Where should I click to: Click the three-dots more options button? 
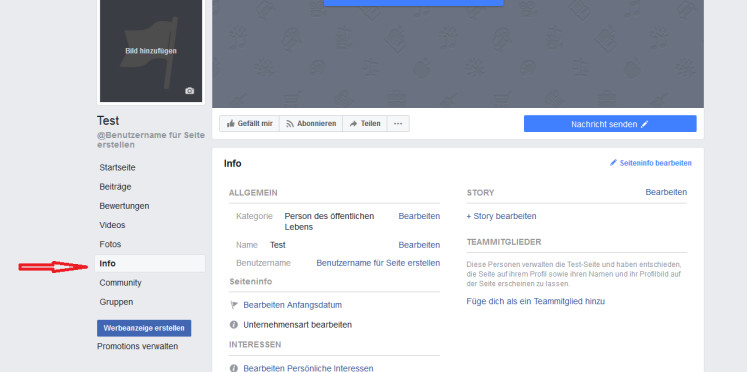point(398,123)
